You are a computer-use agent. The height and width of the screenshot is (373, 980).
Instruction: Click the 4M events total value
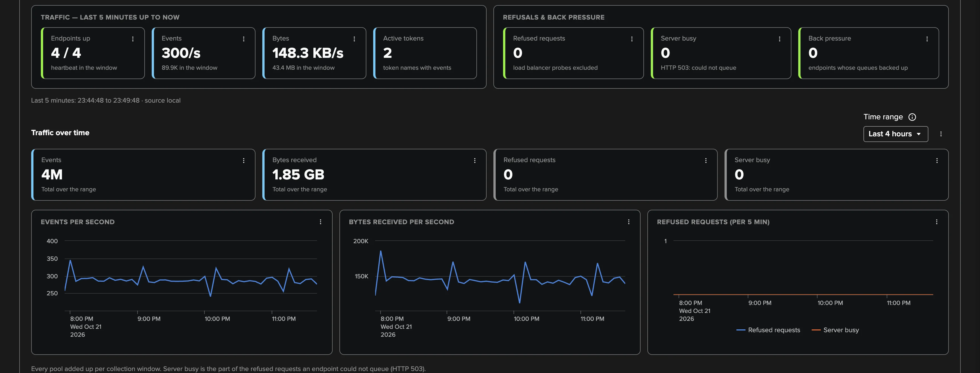click(x=52, y=175)
